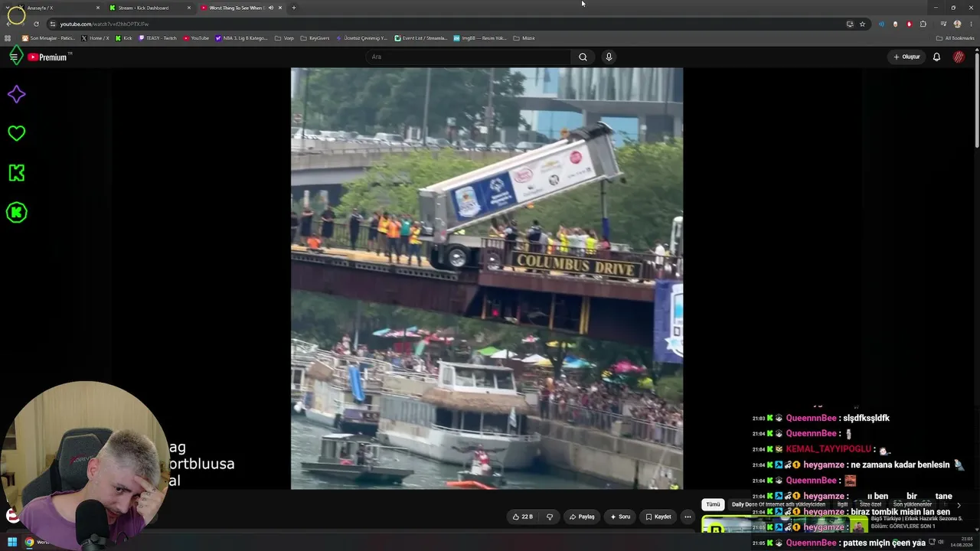This screenshot has width=980, height=551.
Task: Open the TEASY - Twitch bookmark
Action: pos(158,37)
